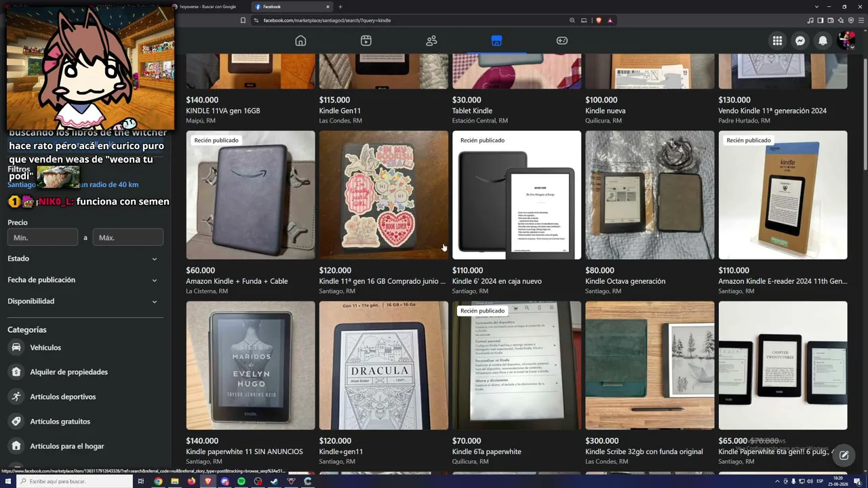This screenshot has width=868, height=488.
Task: Open Artículos gratuitos category
Action: pyautogui.click(x=60, y=422)
